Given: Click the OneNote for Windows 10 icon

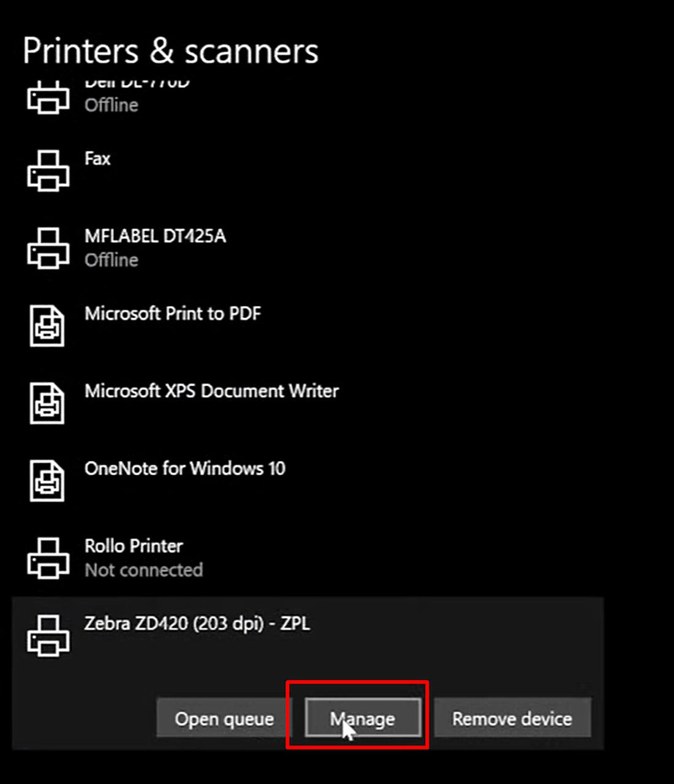Looking at the screenshot, I should [47, 481].
